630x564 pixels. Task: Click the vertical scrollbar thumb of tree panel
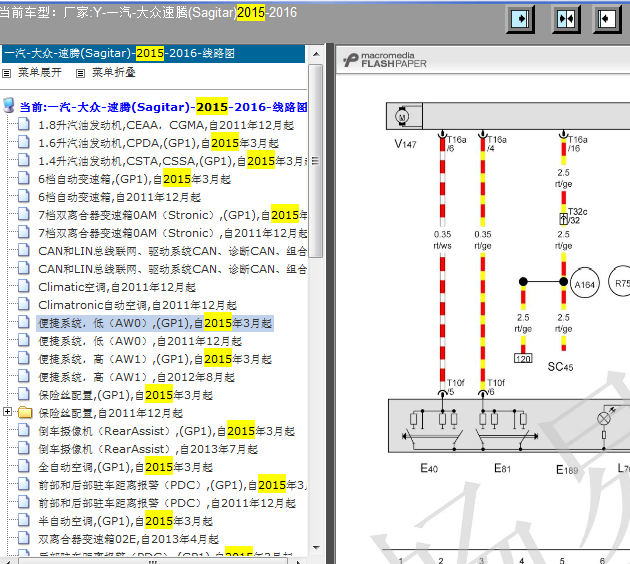316,161
